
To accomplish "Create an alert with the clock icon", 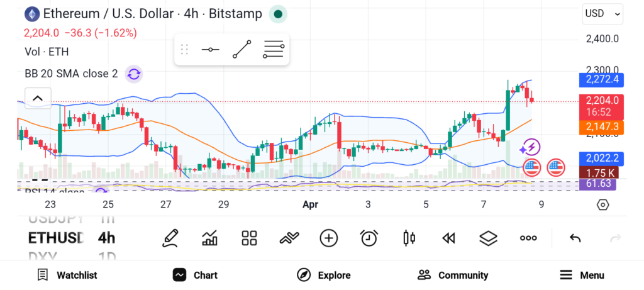I will coord(369,238).
